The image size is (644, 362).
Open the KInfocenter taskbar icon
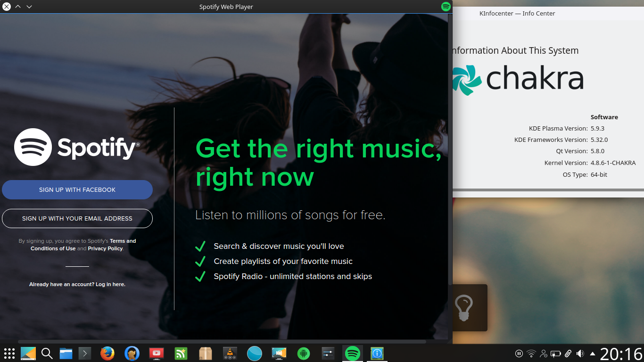tap(377, 353)
